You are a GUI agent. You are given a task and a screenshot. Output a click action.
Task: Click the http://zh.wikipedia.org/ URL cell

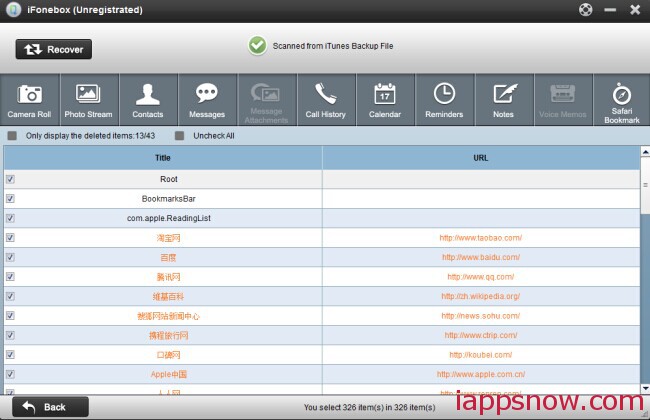(x=481, y=296)
